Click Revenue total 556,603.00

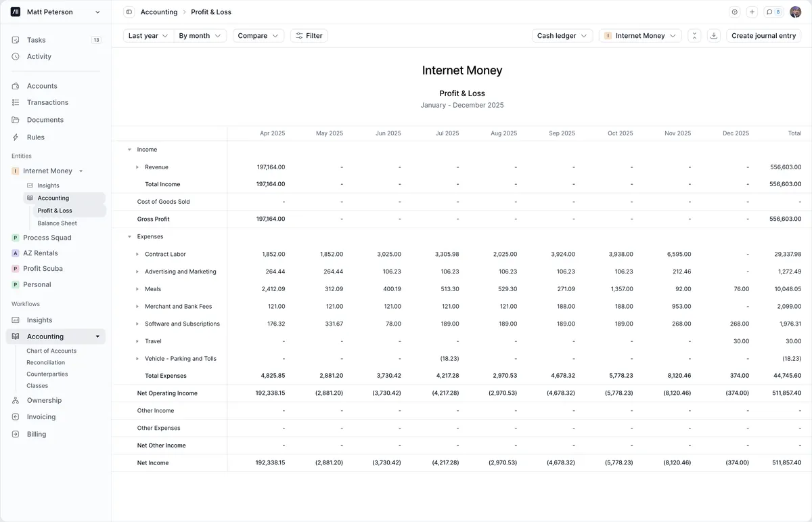[x=786, y=167]
